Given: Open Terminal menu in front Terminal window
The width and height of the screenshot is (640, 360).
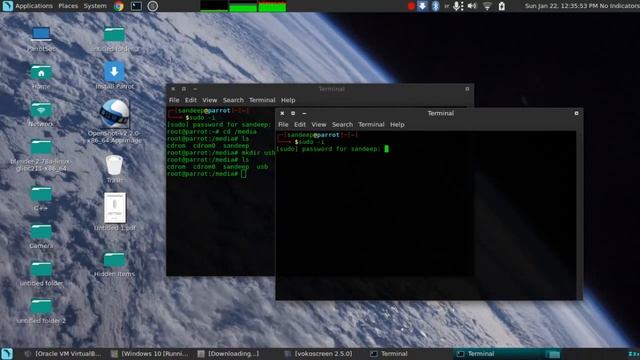Looking at the screenshot, I should pyautogui.click(x=371, y=124).
